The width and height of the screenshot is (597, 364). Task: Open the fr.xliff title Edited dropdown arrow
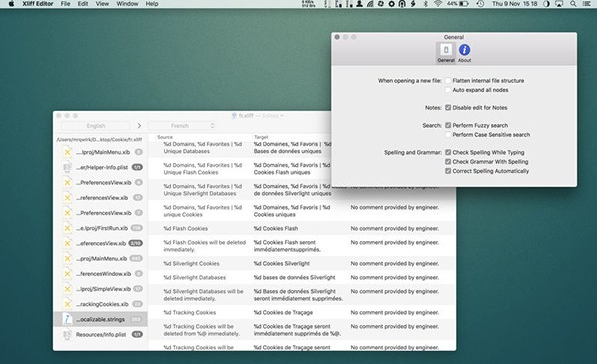pyautogui.click(x=282, y=116)
